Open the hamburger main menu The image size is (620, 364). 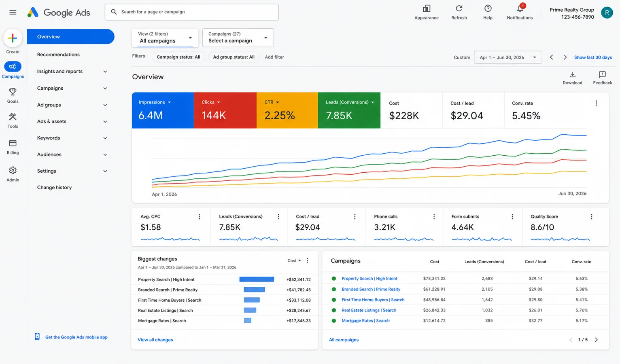click(x=13, y=12)
